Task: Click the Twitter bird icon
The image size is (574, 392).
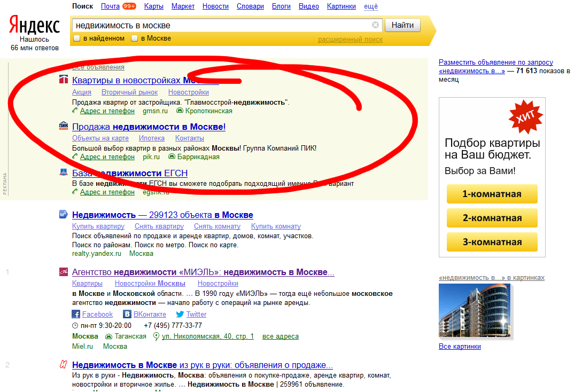Action: coord(180,314)
